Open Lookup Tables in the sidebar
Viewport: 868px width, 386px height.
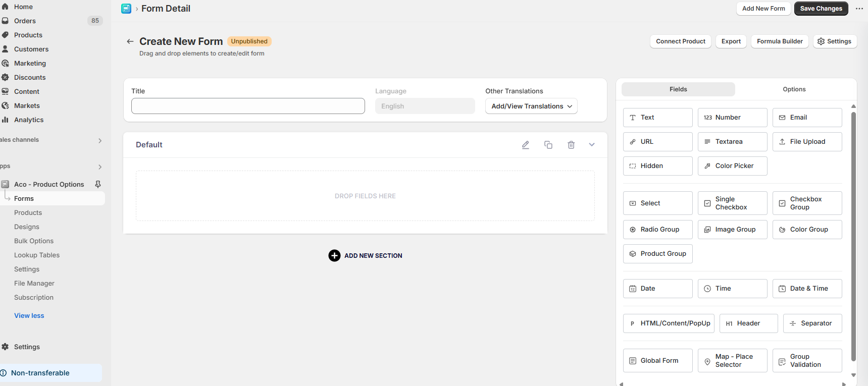point(37,255)
